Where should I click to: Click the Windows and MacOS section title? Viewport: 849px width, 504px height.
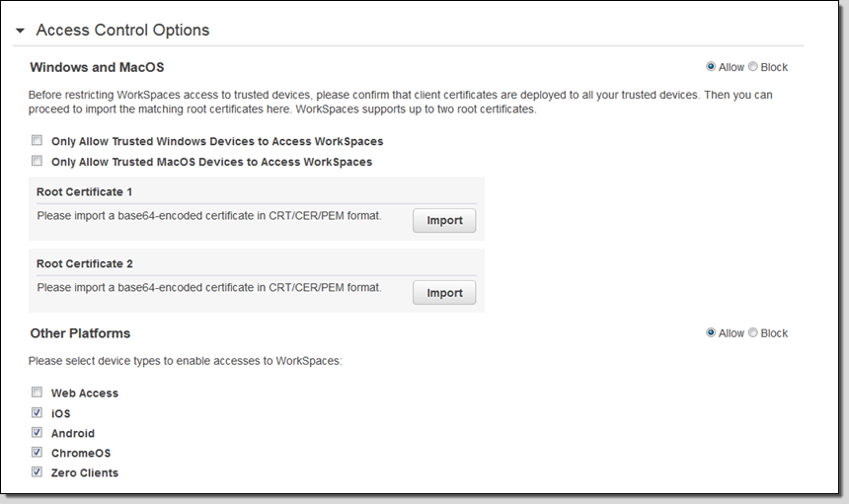click(x=97, y=67)
